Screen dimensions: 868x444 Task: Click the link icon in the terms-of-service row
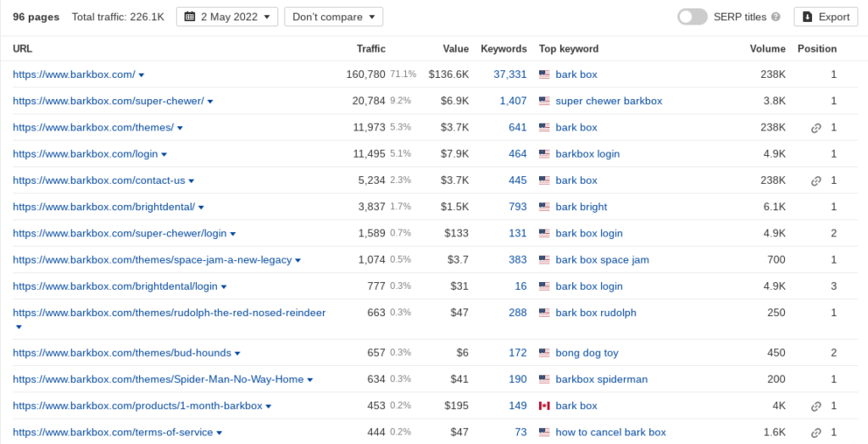[x=816, y=433]
